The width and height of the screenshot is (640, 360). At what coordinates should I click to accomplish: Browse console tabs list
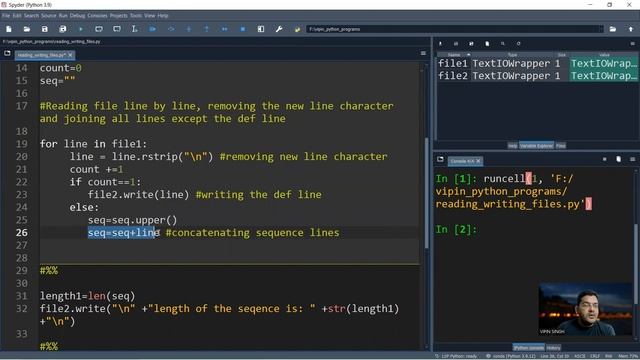(x=440, y=159)
